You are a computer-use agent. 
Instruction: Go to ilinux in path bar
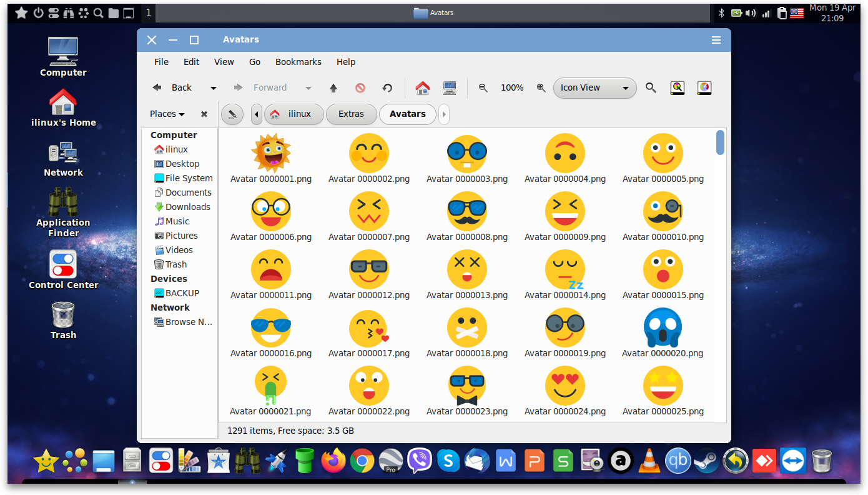point(294,114)
